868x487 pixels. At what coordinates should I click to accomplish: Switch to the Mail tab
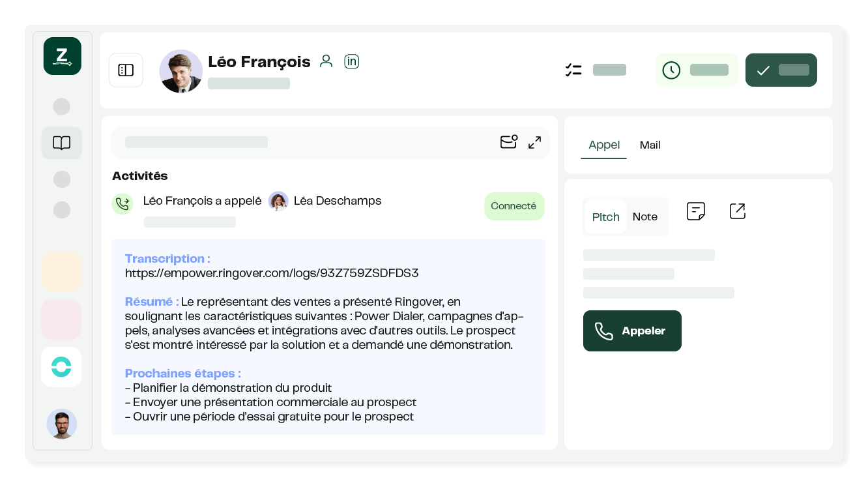tap(650, 145)
